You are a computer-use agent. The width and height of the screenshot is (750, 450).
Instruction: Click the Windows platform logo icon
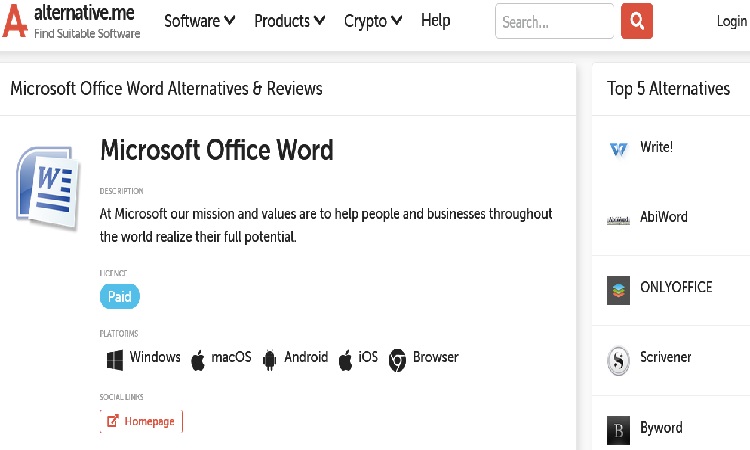click(x=115, y=360)
